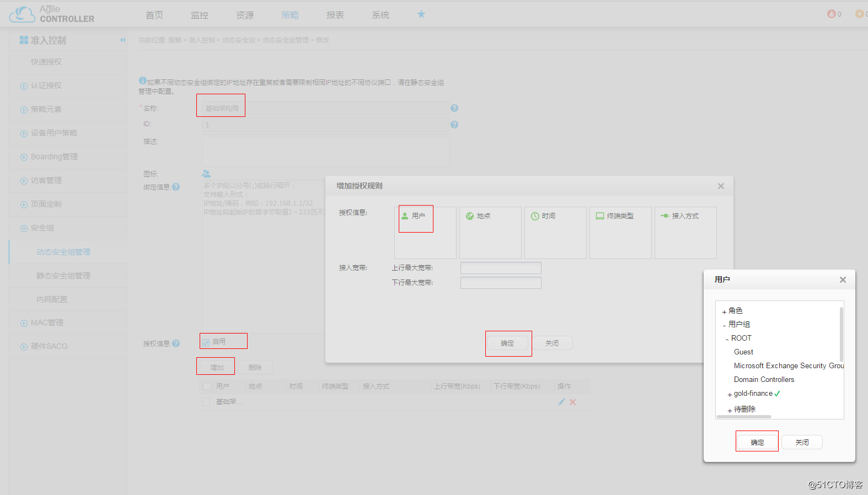The height and width of the screenshot is (495, 868).
Task: Edit the 基础架 rule with pencil icon
Action: tap(561, 402)
